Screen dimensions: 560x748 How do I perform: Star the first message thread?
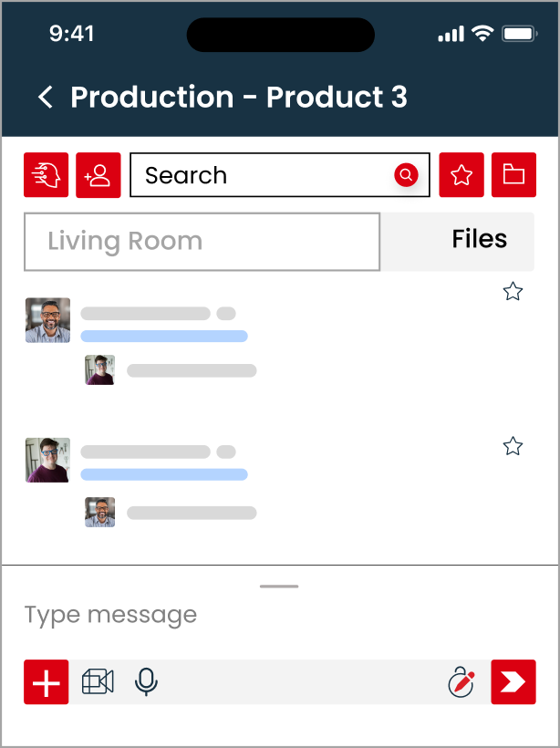pos(513,292)
